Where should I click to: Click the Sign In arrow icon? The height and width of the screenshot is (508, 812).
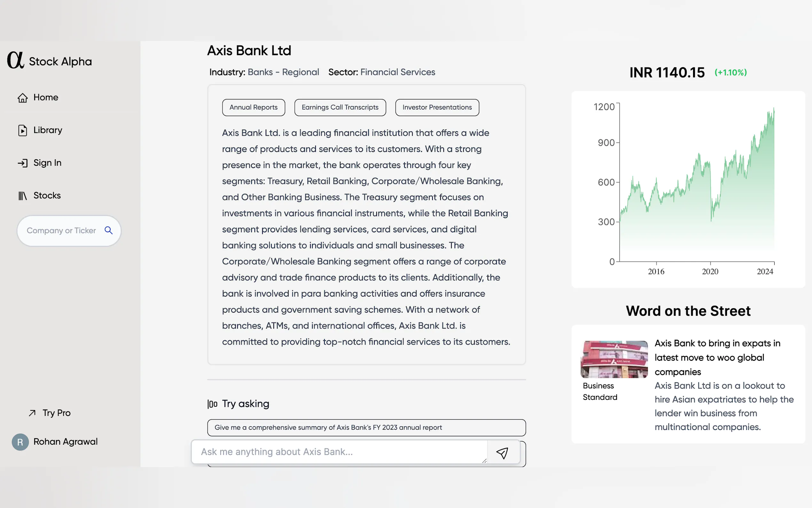(x=22, y=163)
